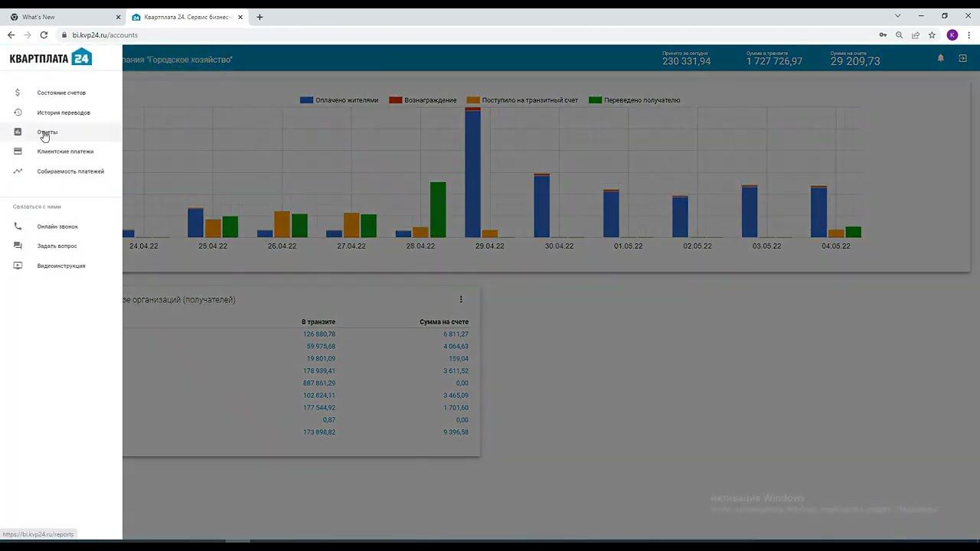Click the video icon beside Видеоинструкция
The image size is (980, 551).
click(x=18, y=266)
